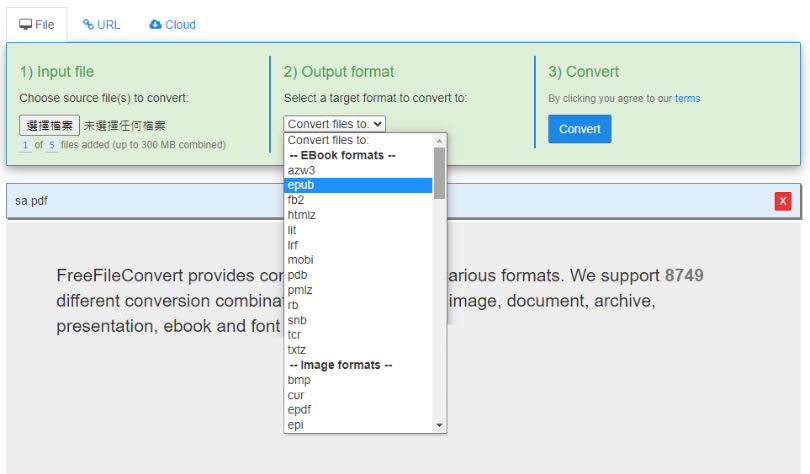Select fb2 from the format list
The width and height of the screenshot is (810, 474).
[358, 200]
